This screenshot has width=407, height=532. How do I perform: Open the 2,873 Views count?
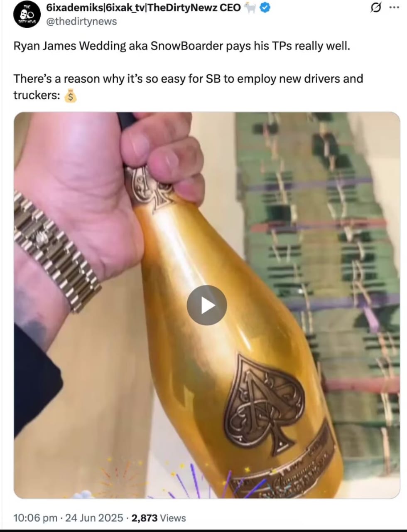(x=159, y=518)
